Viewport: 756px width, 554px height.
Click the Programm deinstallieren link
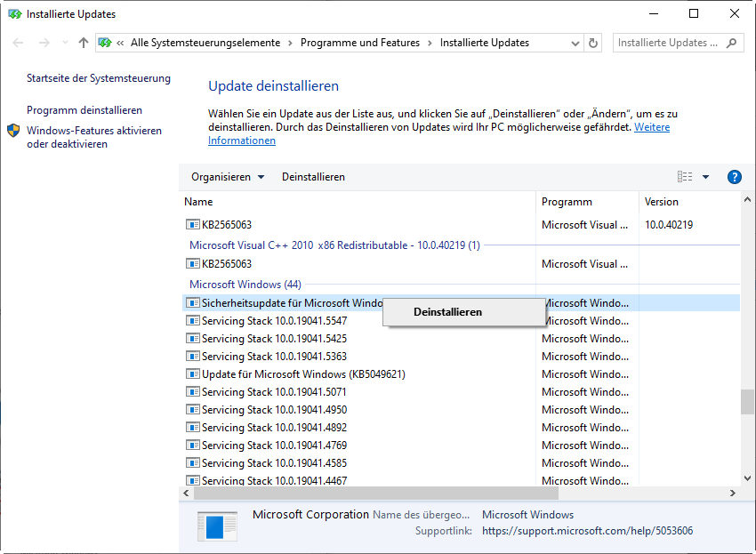pyautogui.click(x=84, y=110)
